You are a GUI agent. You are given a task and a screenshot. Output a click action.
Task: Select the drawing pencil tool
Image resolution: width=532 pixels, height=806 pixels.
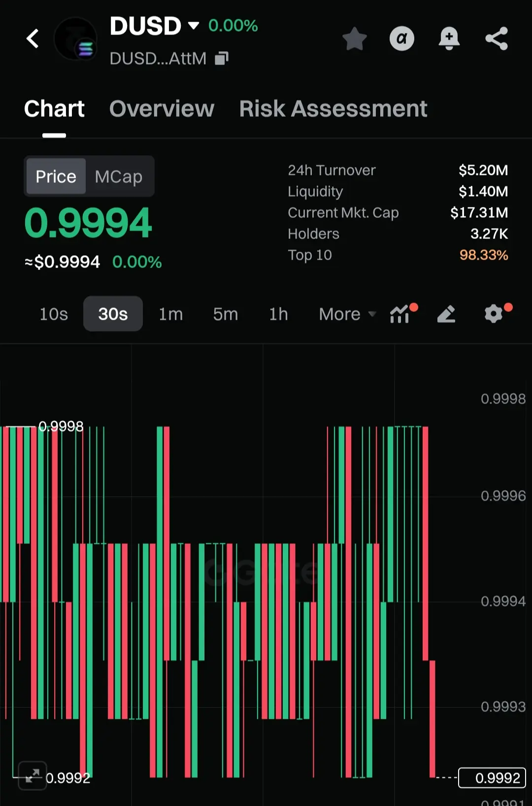(446, 314)
